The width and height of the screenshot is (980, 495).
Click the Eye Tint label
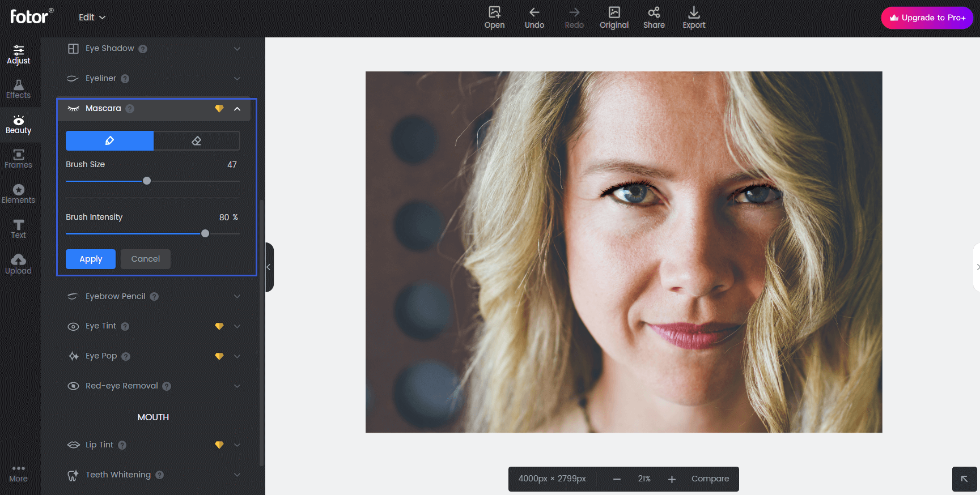pyautogui.click(x=101, y=326)
